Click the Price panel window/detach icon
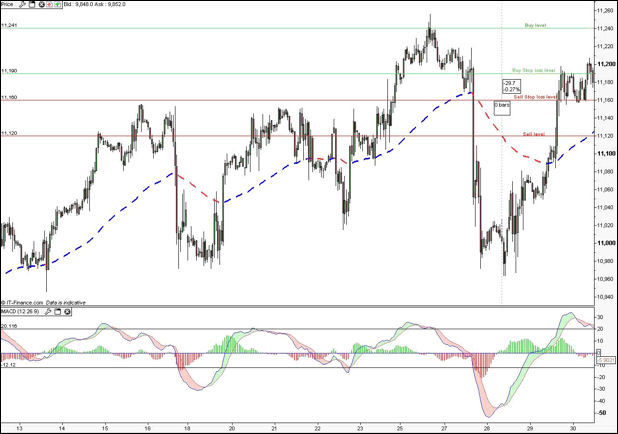The width and height of the screenshot is (618, 434). tap(32, 4)
